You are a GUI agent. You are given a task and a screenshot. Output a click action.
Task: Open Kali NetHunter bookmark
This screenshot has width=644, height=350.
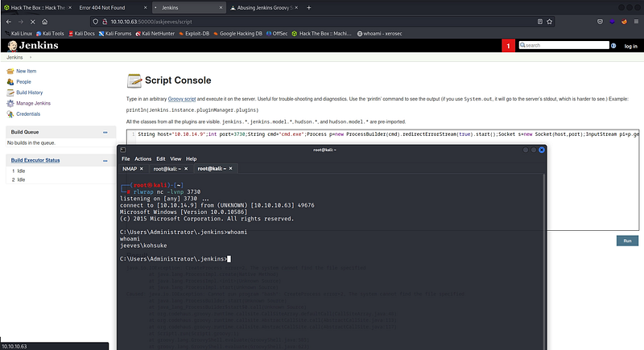155,34
